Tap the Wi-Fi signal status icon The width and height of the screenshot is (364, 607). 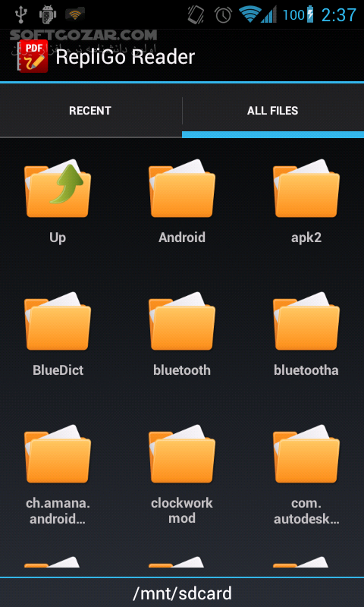(249, 14)
